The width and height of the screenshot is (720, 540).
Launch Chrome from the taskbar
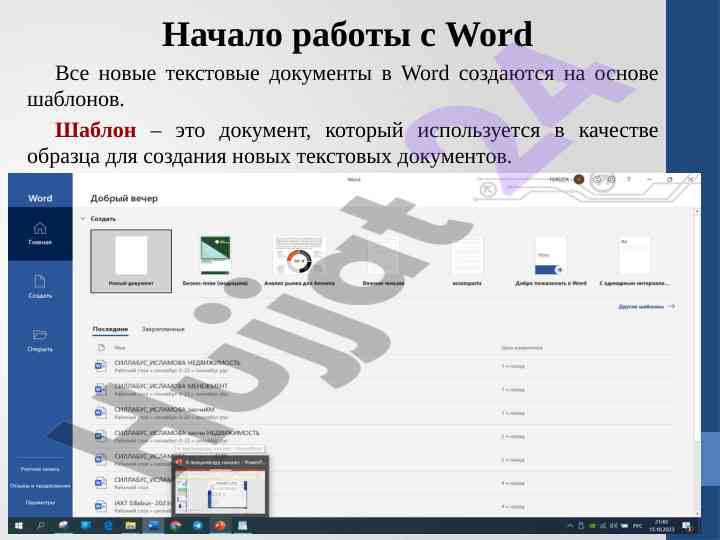[175, 525]
